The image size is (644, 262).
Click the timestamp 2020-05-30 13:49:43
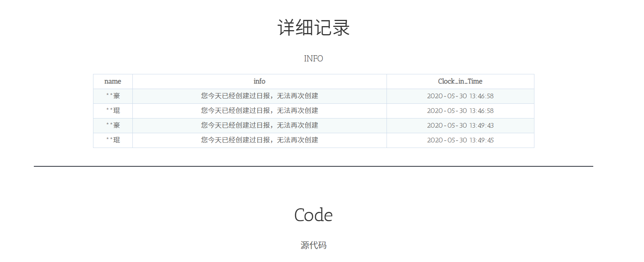click(x=460, y=125)
